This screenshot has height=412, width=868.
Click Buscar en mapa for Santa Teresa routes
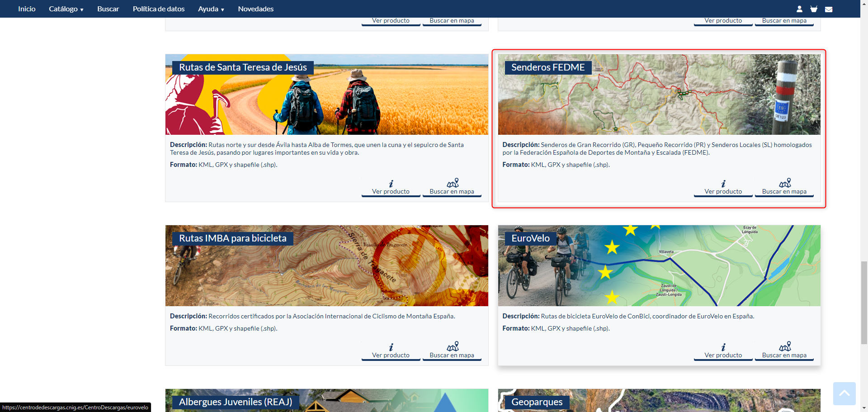pos(452,191)
